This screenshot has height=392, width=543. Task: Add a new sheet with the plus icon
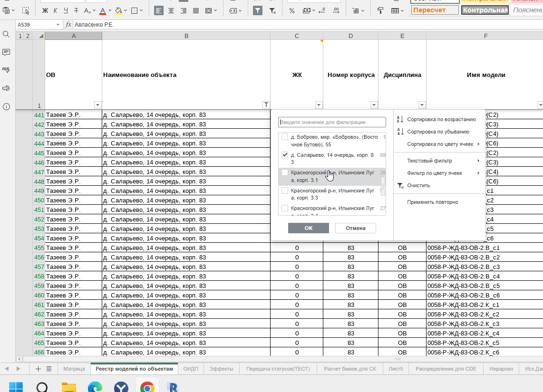(x=38, y=369)
